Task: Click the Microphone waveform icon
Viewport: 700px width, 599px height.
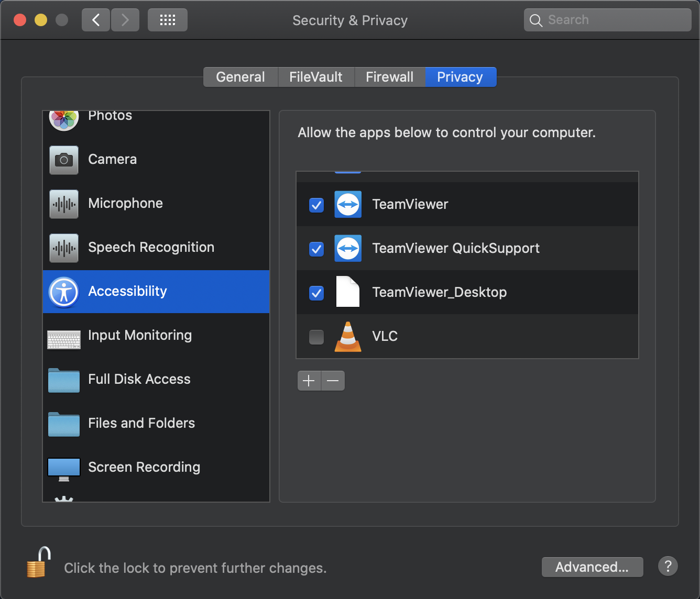Action: click(x=64, y=204)
